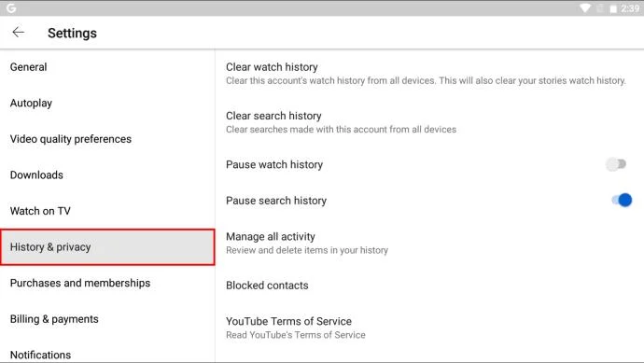Tap 'Read YouTube's Terms of Service' subtitle
The image size is (644, 363).
(295, 335)
